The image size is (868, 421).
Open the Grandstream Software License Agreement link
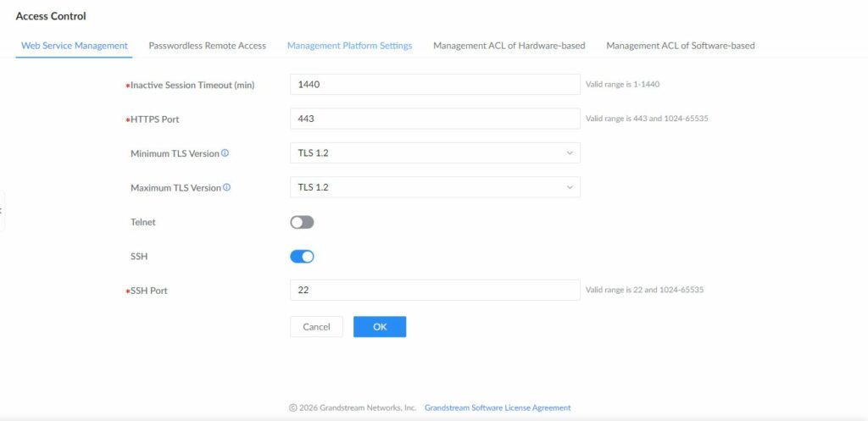click(x=498, y=407)
